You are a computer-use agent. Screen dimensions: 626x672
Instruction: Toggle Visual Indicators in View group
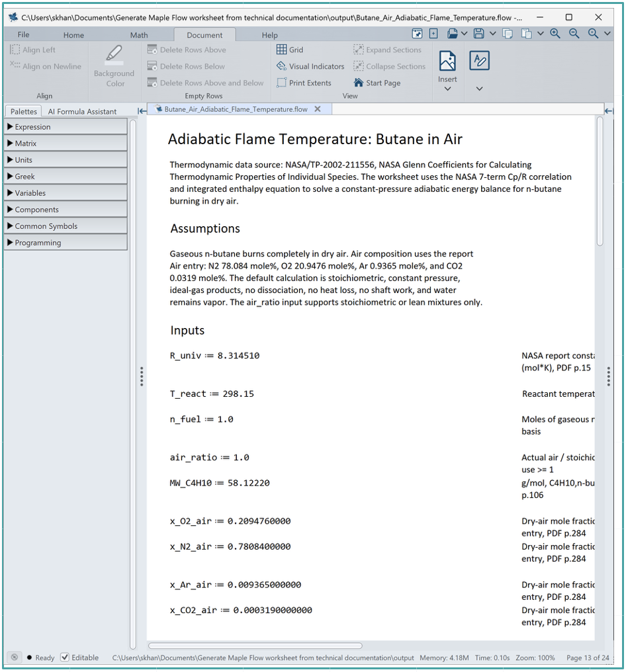(x=310, y=66)
